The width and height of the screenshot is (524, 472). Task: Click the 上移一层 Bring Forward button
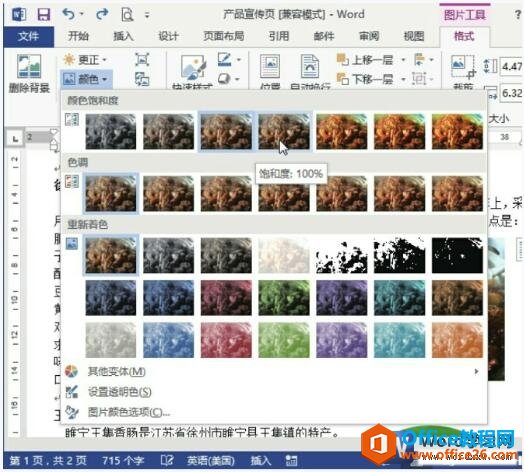pyautogui.click(x=365, y=60)
